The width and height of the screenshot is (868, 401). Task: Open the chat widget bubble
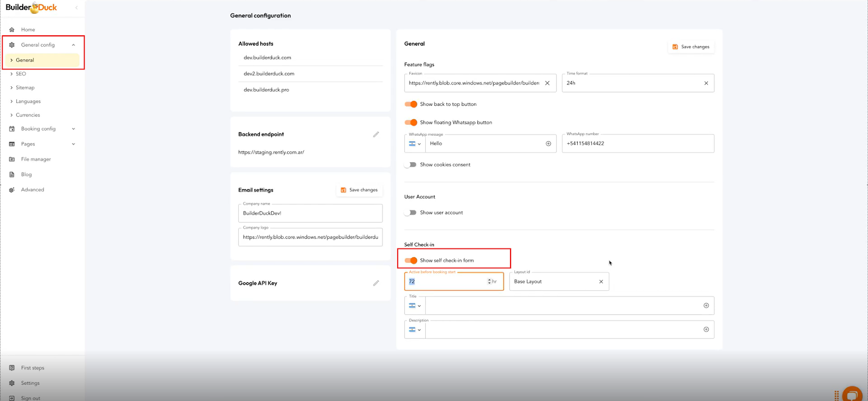pyautogui.click(x=852, y=394)
